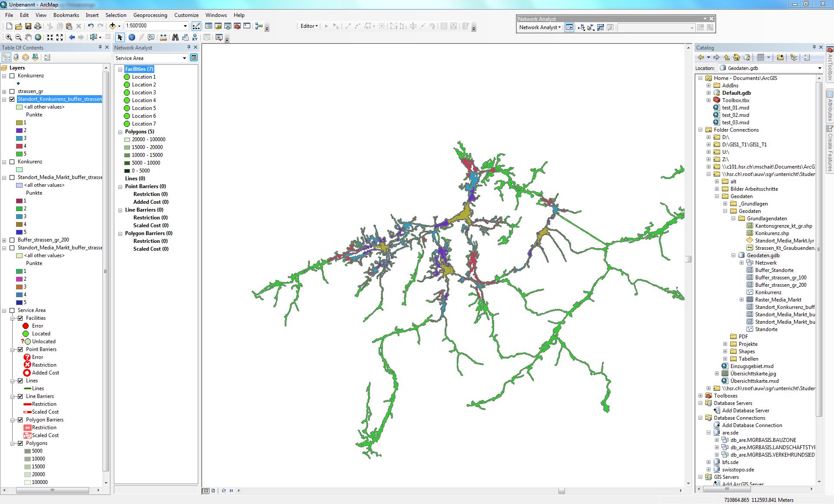Activate the Pan hand tool
834x504 pixels.
[x=28, y=37]
